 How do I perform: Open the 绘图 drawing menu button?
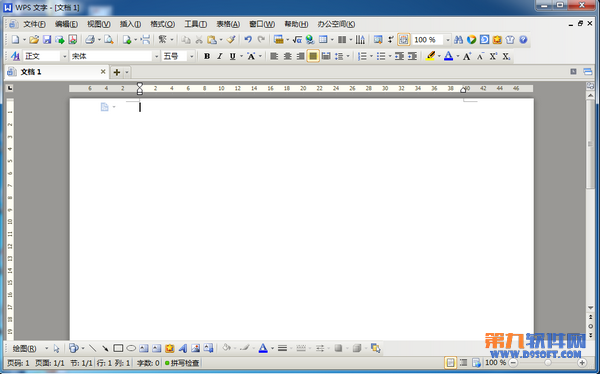pos(24,348)
